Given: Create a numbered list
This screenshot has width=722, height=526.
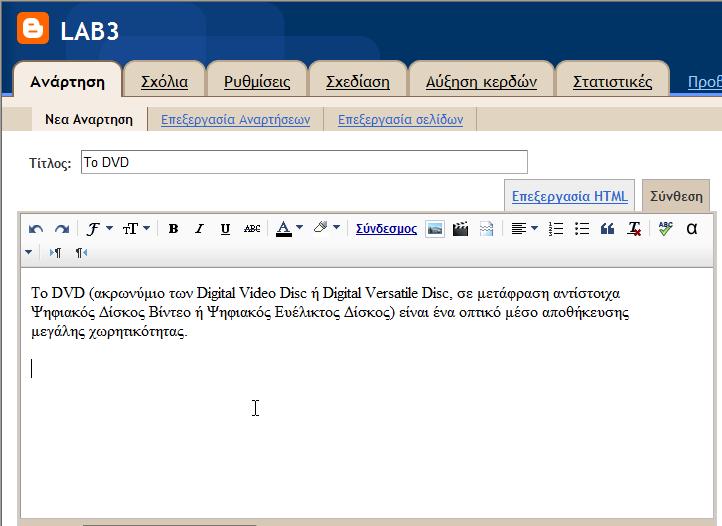Looking at the screenshot, I should pyautogui.click(x=556, y=229).
